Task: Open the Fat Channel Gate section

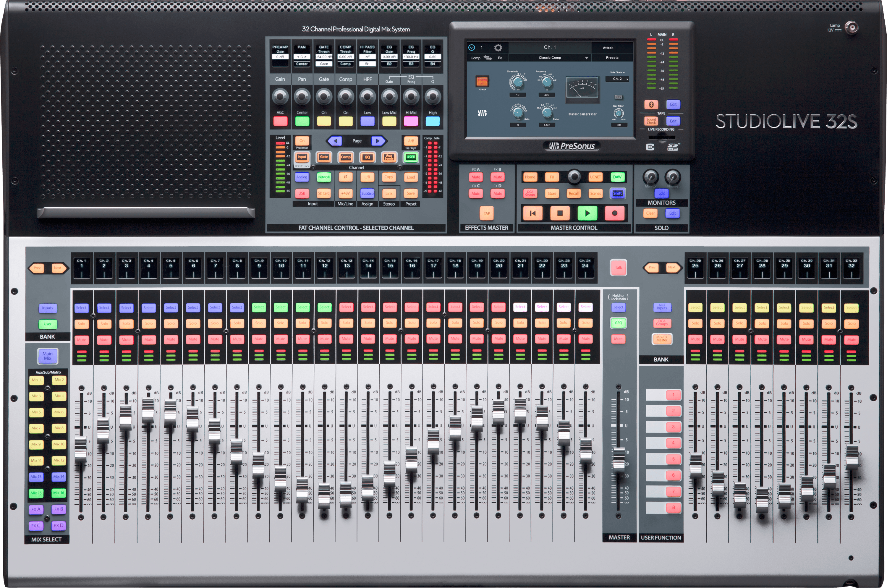Action: (324, 157)
